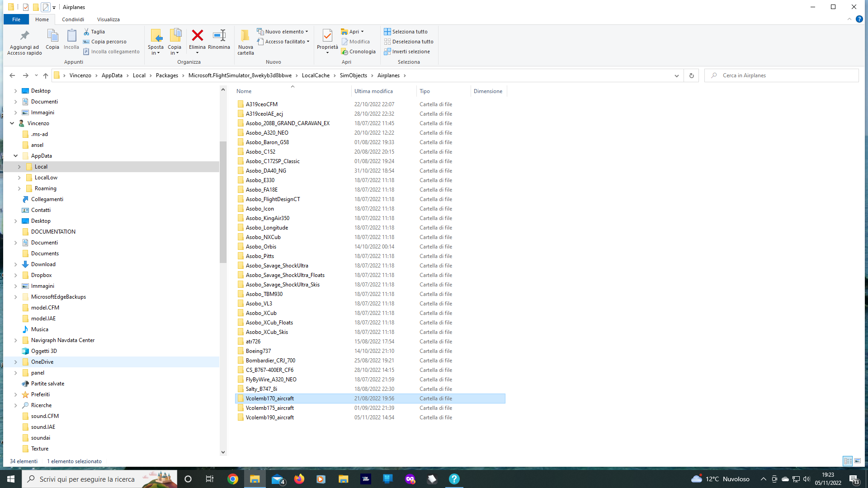868x488 pixels.
Task: Click the Incolla paste icon
Action: click(71, 39)
